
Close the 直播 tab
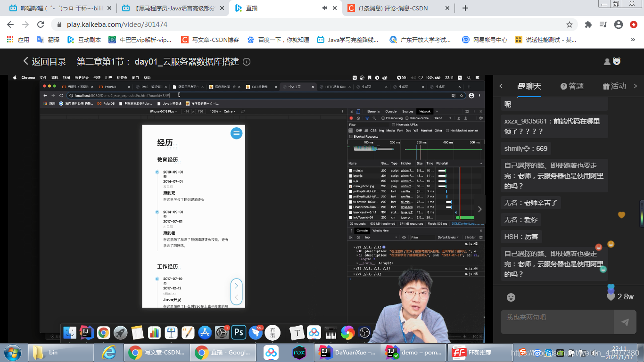coord(335,8)
